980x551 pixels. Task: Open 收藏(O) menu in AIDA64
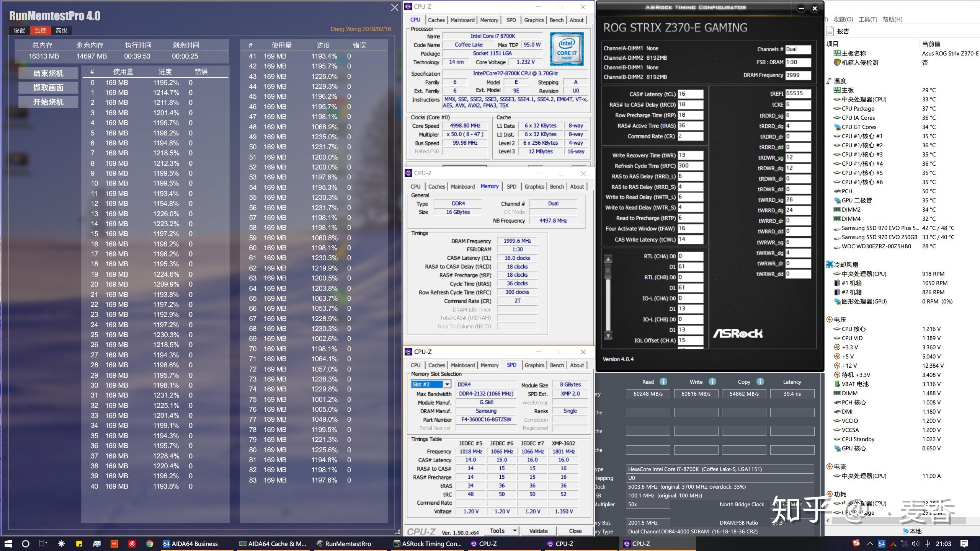pyautogui.click(x=843, y=19)
